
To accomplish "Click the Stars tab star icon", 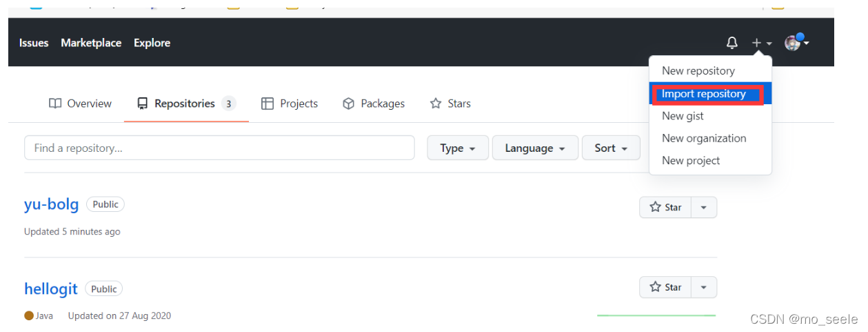I will coord(436,104).
